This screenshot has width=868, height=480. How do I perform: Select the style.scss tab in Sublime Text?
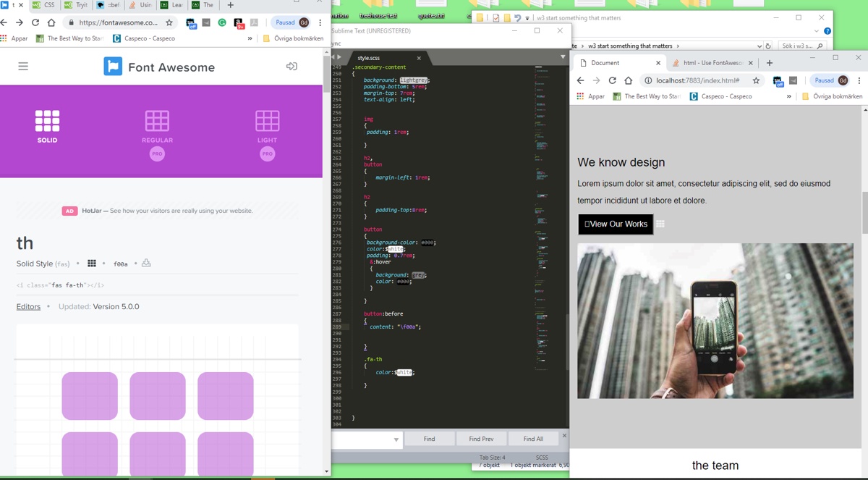[x=368, y=58]
